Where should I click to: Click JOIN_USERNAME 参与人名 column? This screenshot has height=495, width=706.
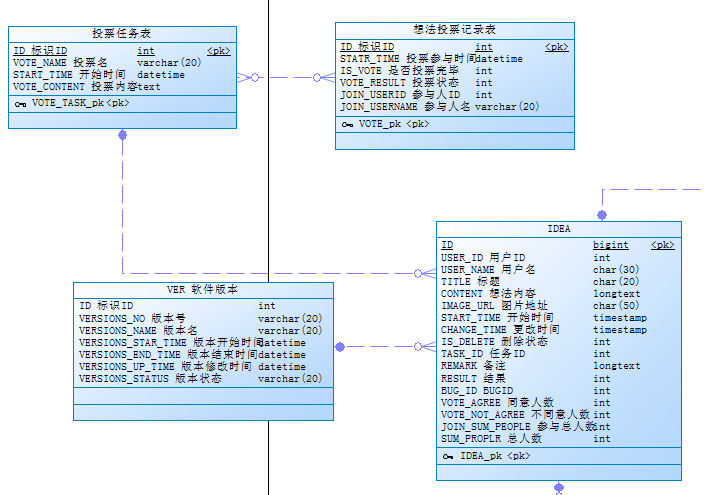tap(405, 107)
